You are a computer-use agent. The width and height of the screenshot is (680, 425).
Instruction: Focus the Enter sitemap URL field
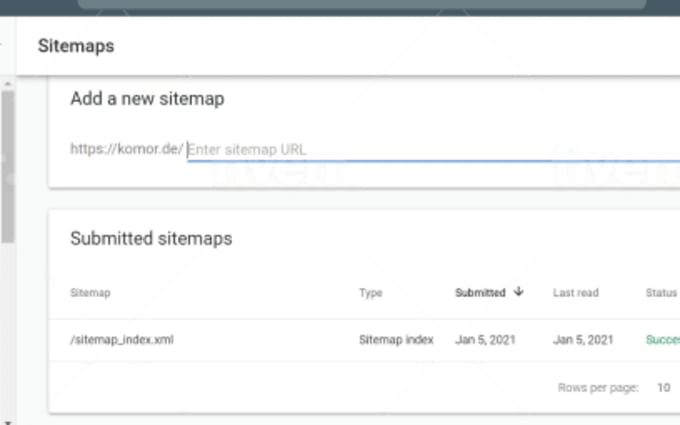tap(434, 150)
